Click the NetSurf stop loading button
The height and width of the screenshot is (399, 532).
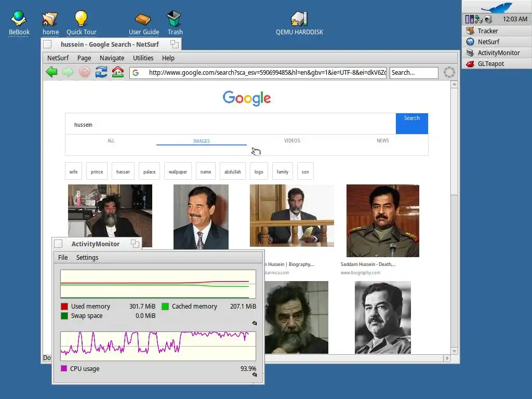[x=85, y=72]
